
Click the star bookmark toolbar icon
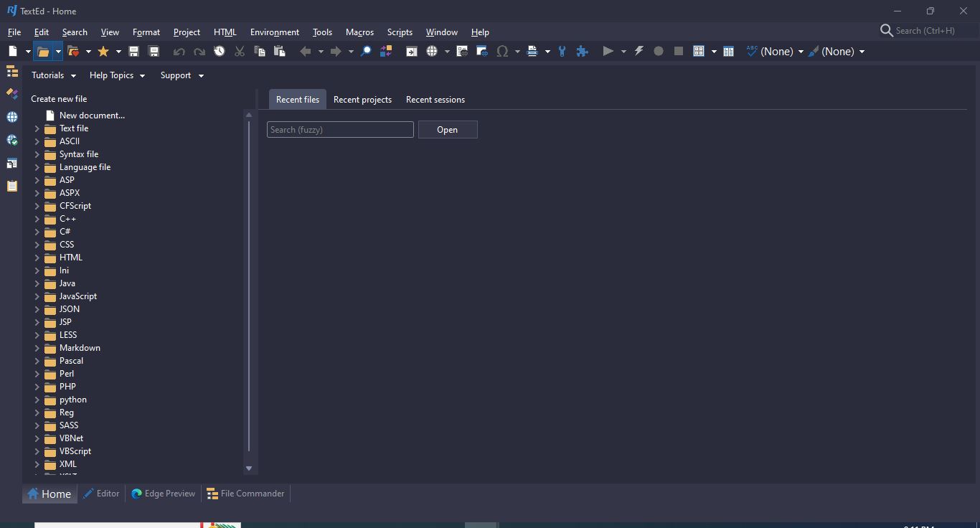pyautogui.click(x=103, y=52)
